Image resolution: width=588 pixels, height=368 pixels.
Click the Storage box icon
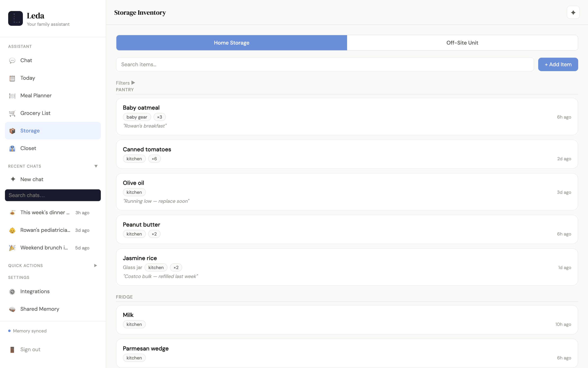click(x=12, y=131)
